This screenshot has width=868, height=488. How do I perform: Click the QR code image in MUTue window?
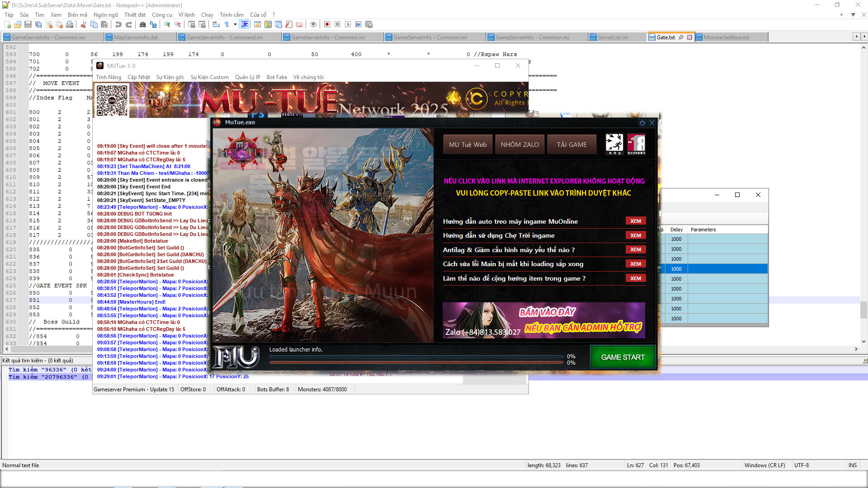click(112, 100)
